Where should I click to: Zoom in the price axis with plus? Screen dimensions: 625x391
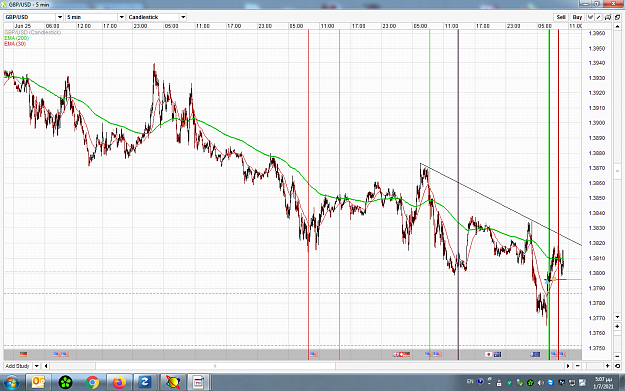coord(617,326)
